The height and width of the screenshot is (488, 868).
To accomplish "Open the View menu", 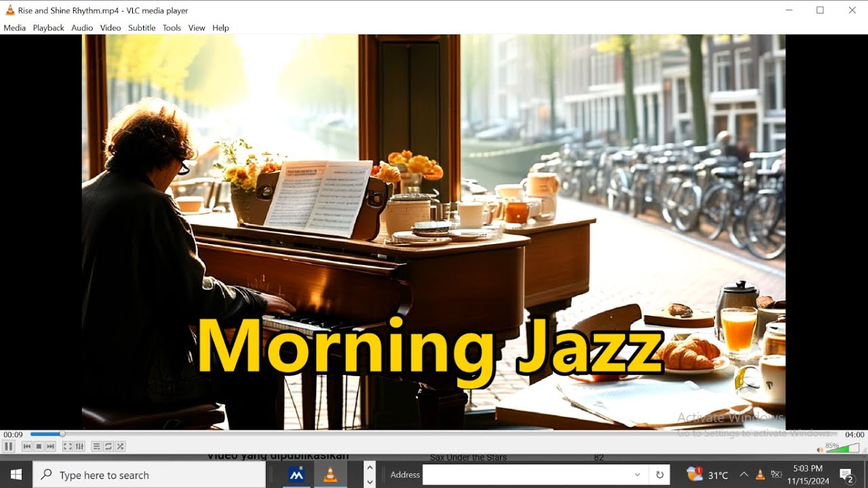I will coord(197,28).
